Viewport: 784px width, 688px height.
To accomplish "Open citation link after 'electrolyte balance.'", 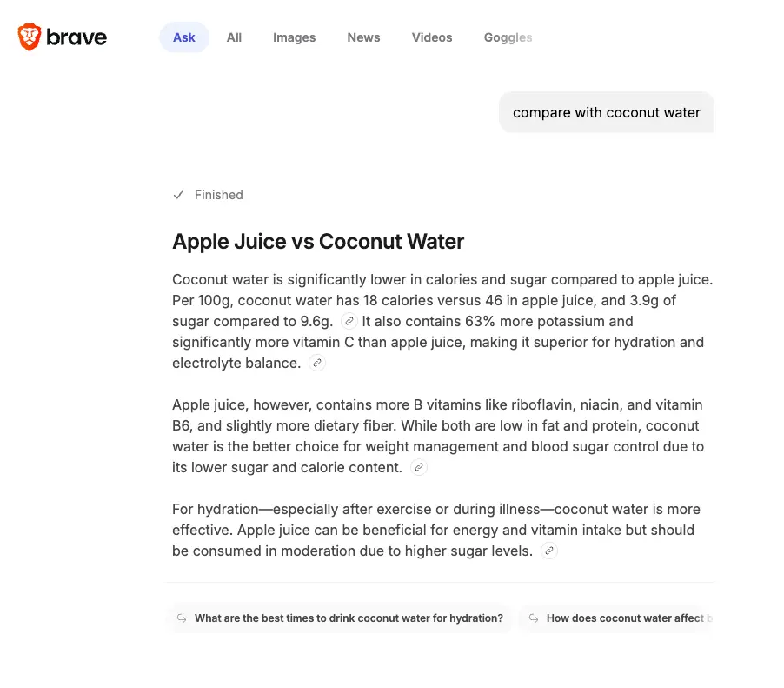I will coord(317,363).
